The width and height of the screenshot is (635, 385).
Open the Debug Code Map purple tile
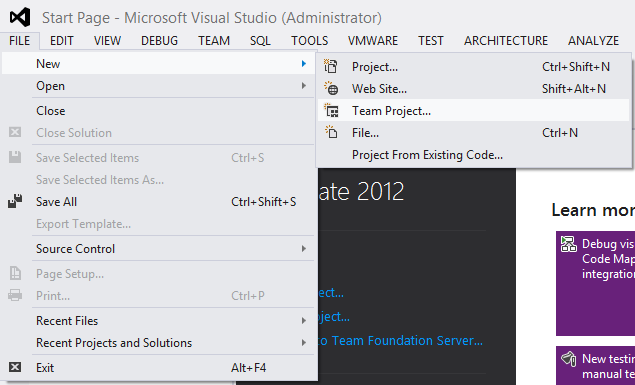point(595,283)
